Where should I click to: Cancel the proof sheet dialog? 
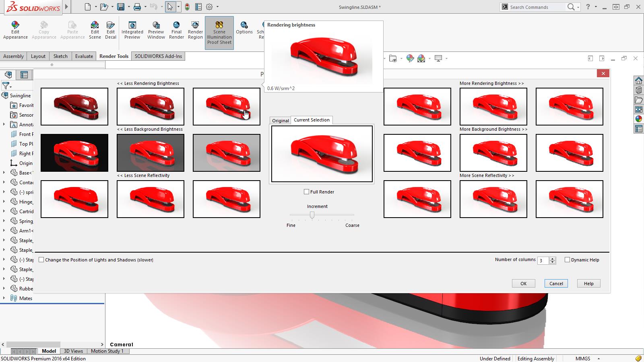pyautogui.click(x=556, y=283)
